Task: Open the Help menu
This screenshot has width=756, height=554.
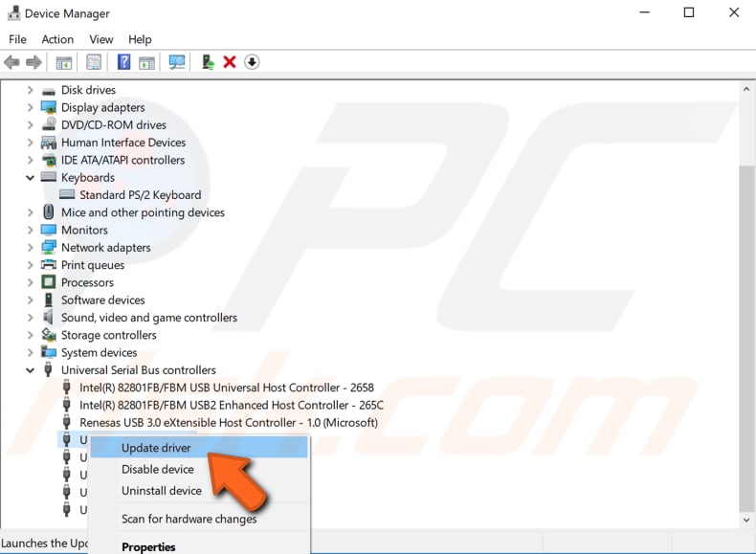Action: 140,39
